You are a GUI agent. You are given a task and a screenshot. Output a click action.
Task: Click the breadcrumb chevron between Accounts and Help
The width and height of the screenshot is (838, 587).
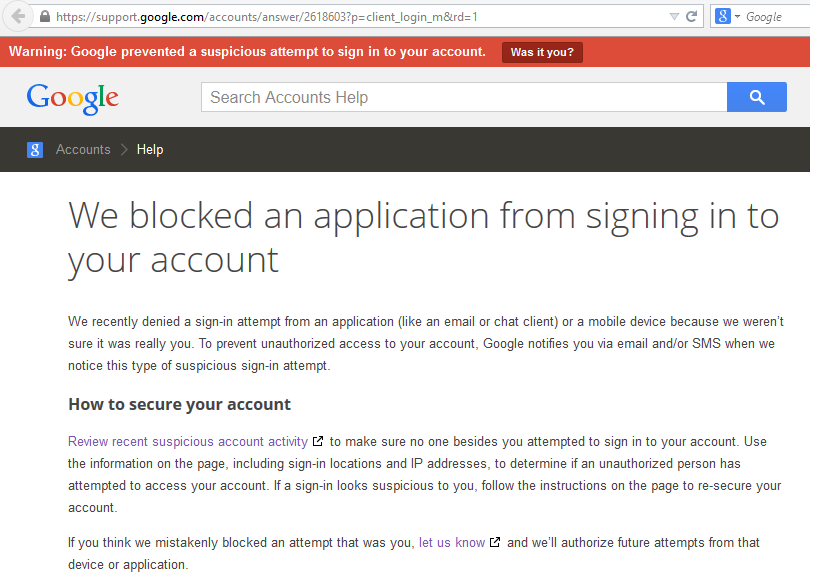124,150
